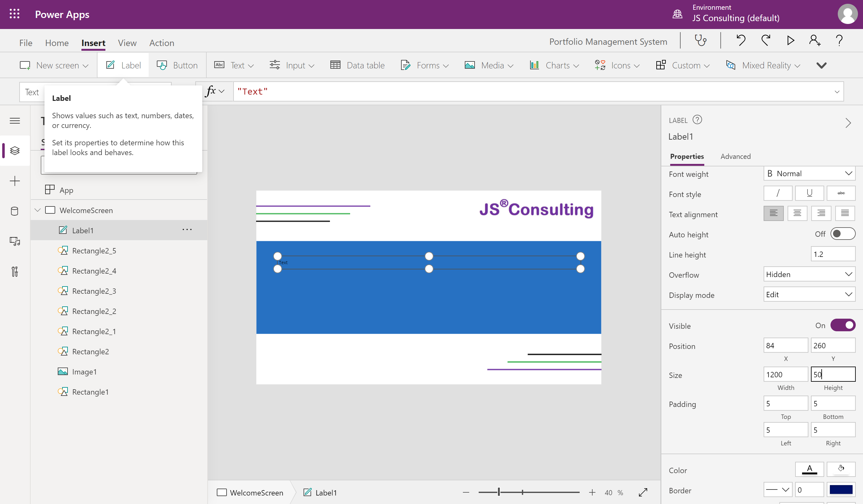Click the Undo arrow icon

click(x=741, y=41)
